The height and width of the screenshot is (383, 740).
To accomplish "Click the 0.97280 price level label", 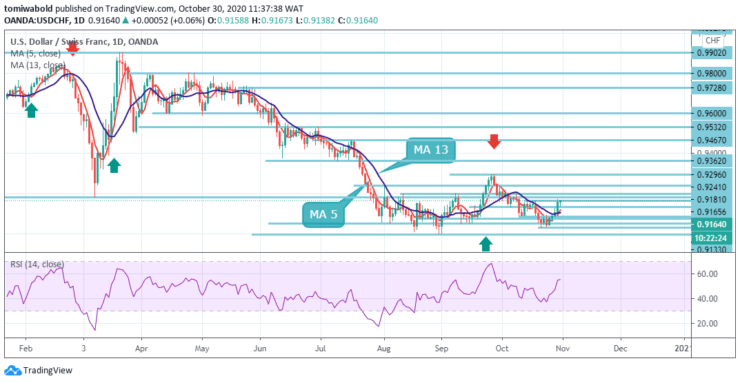I will 711,89.
